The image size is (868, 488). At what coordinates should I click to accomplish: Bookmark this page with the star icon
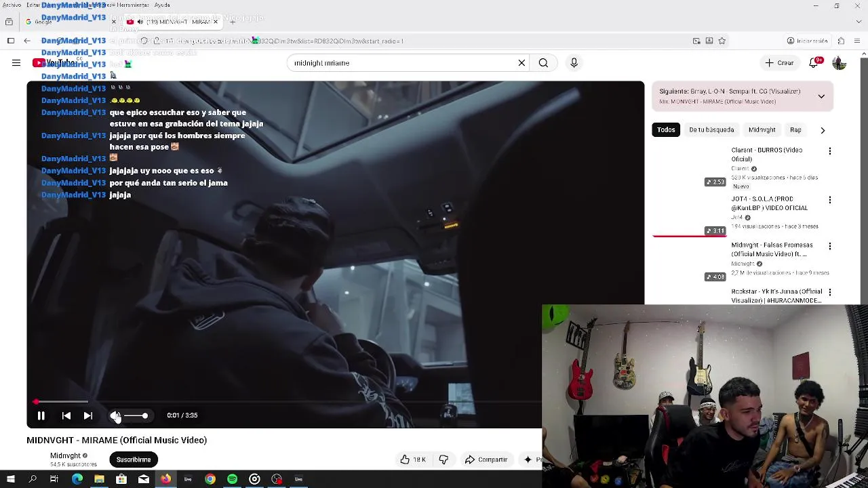coord(722,41)
